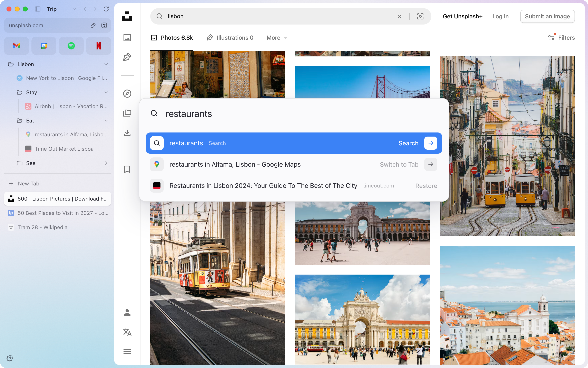The height and width of the screenshot is (368, 588).
Task: Open the hamburger menu in Unsplash sidebar
Action: [127, 352]
